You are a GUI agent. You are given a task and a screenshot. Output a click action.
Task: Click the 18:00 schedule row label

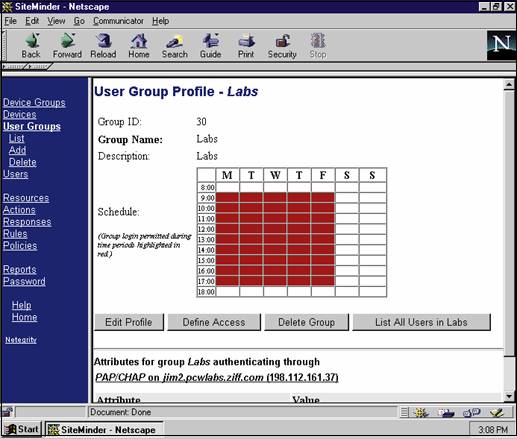click(206, 292)
